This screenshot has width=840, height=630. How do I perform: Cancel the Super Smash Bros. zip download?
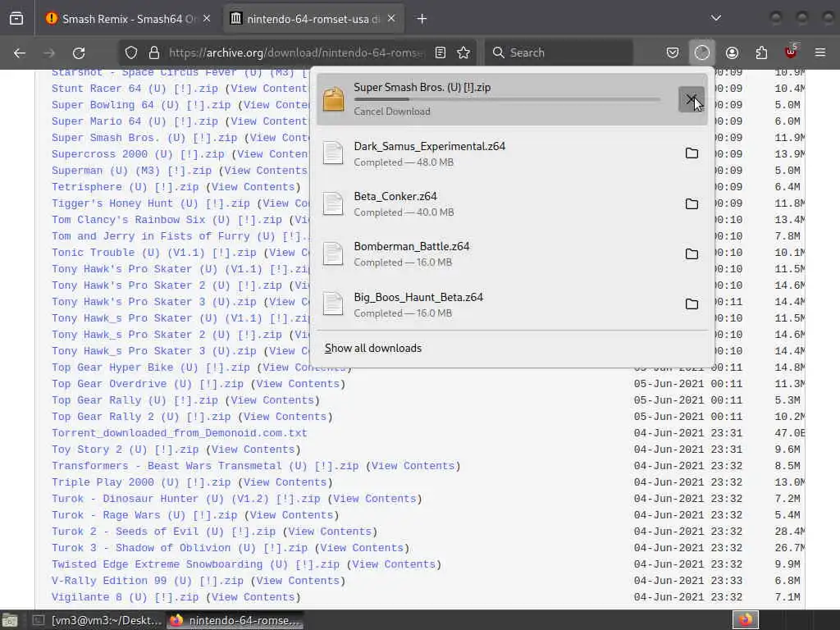(691, 99)
